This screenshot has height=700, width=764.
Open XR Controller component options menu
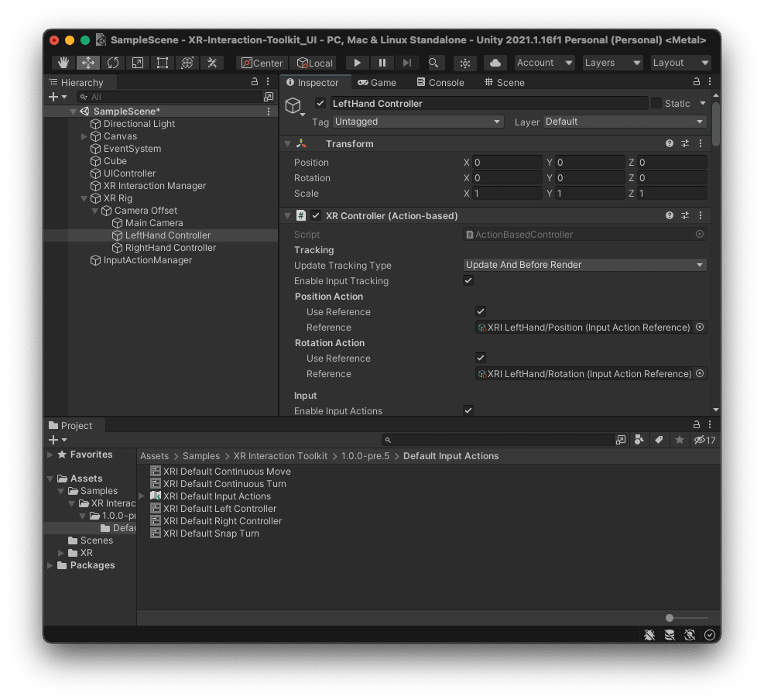[701, 215]
